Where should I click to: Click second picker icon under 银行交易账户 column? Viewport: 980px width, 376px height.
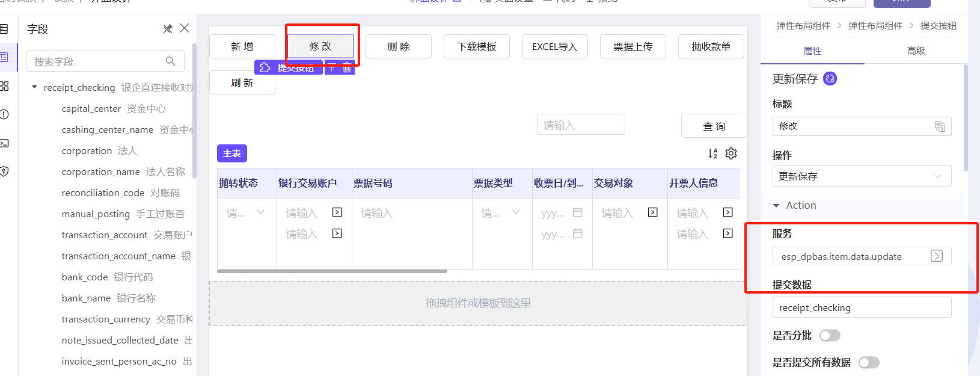(337, 233)
